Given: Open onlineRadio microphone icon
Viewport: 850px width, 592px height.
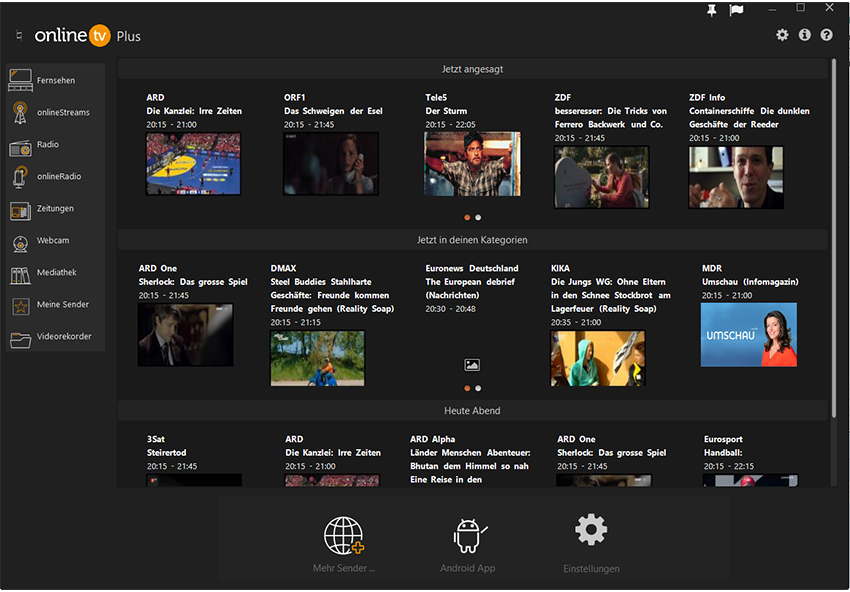Looking at the screenshot, I should (21, 177).
